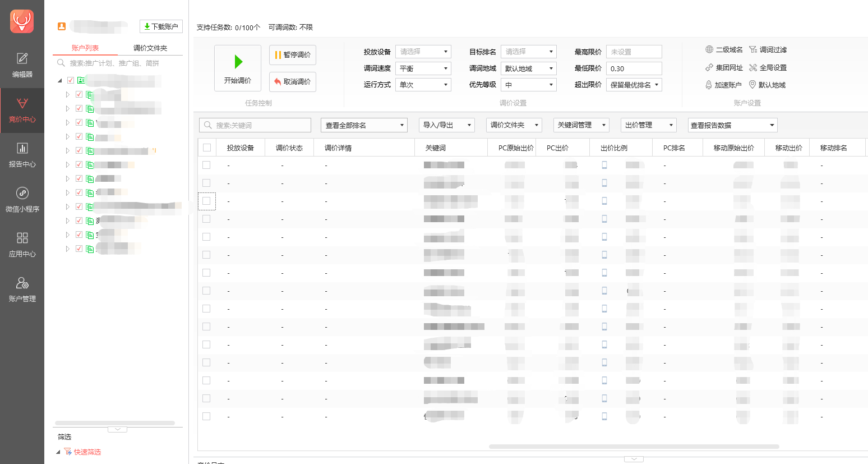Click search magnifier in 搜索:关键词 box

208,125
